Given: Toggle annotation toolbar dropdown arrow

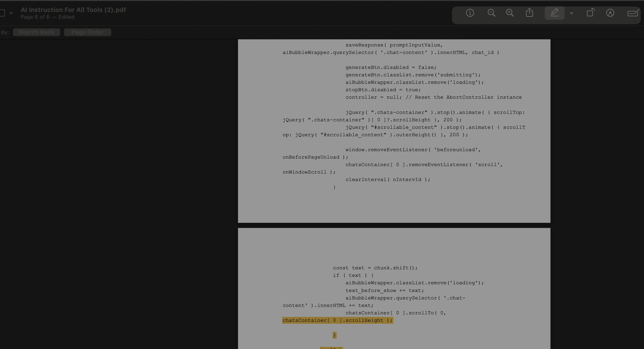Looking at the screenshot, I should point(571,13).
